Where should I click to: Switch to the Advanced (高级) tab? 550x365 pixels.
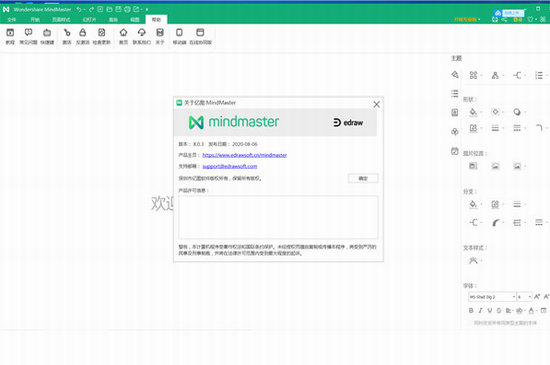[113, 20]
